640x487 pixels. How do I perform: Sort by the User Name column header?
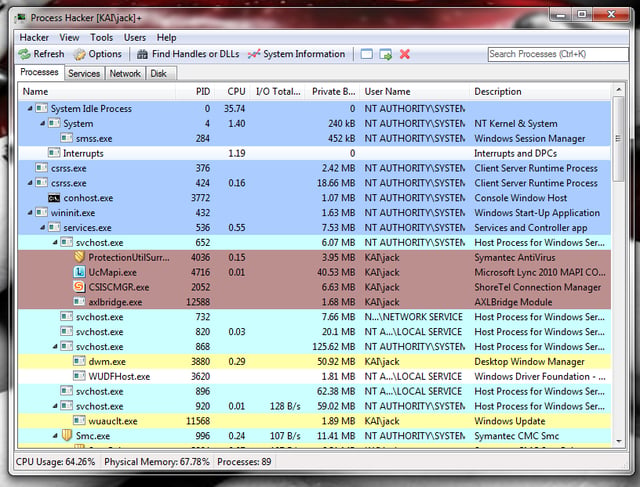[414, 91]
